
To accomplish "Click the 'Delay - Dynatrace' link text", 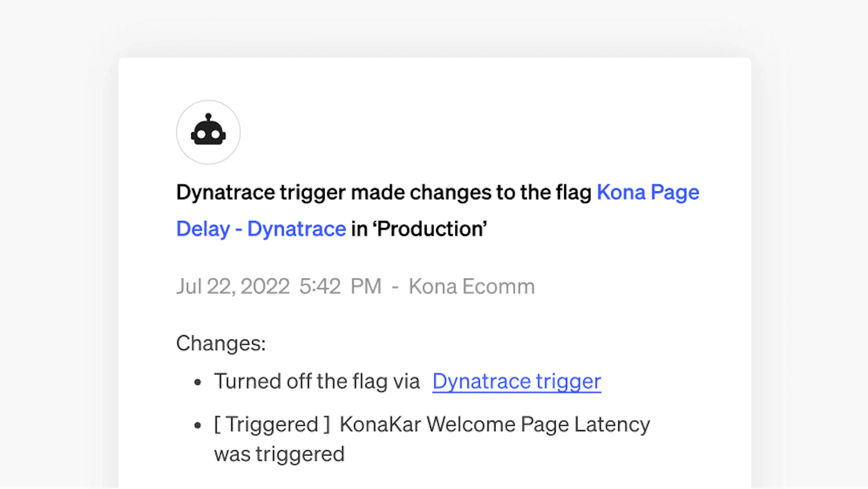I will (x=261, y=229).
